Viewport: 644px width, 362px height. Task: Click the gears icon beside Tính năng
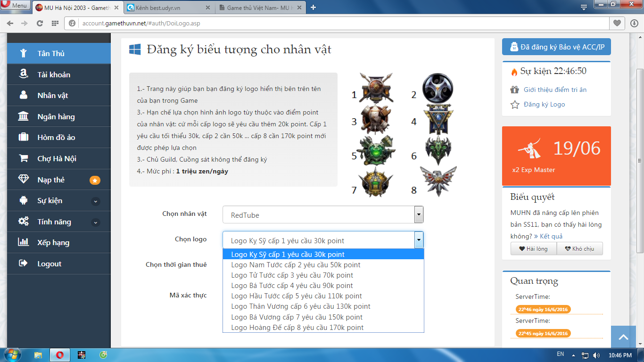point(23,222)
